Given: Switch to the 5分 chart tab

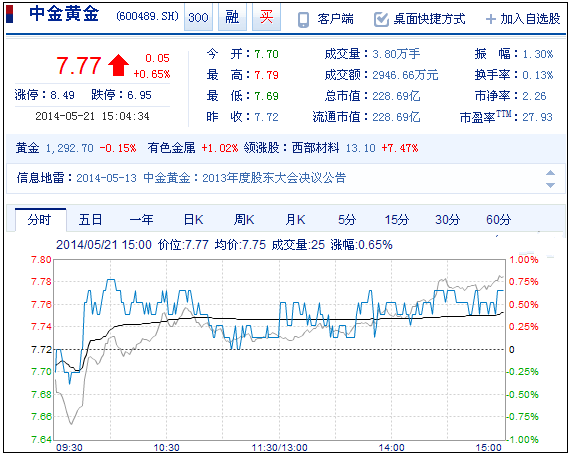Looking at the screenshot, I should (x=347, y=220).
